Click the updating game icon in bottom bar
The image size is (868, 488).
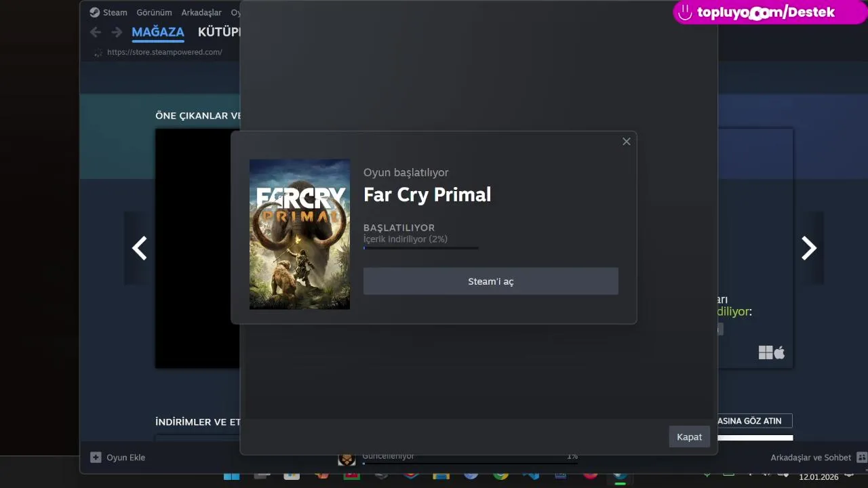pos(347,460)
